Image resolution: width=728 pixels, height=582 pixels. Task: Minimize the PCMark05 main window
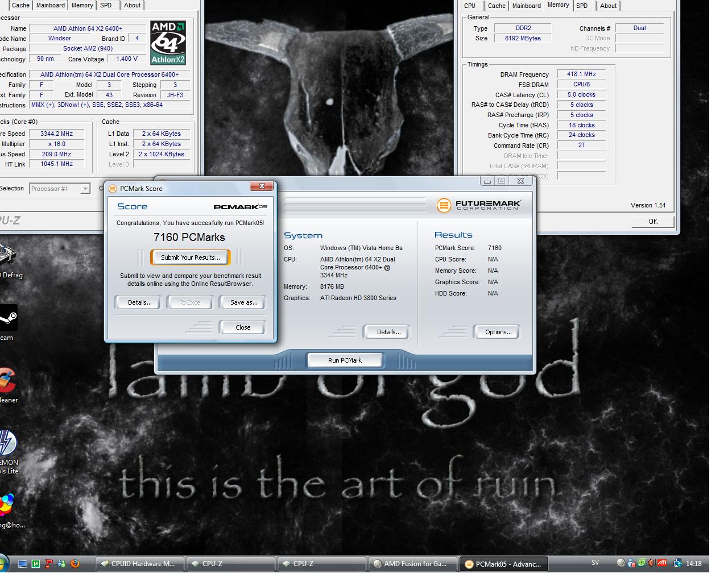(x=488, y=181)
